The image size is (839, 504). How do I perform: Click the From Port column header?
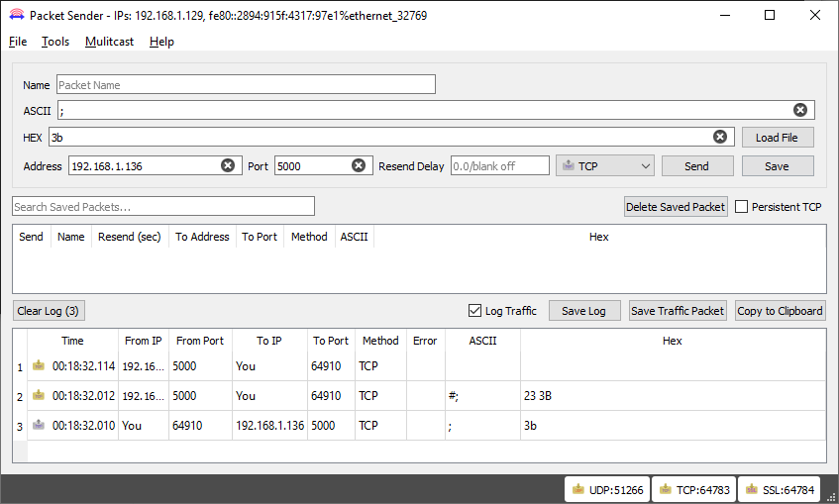pyautogui.click(x=200, y=341)
